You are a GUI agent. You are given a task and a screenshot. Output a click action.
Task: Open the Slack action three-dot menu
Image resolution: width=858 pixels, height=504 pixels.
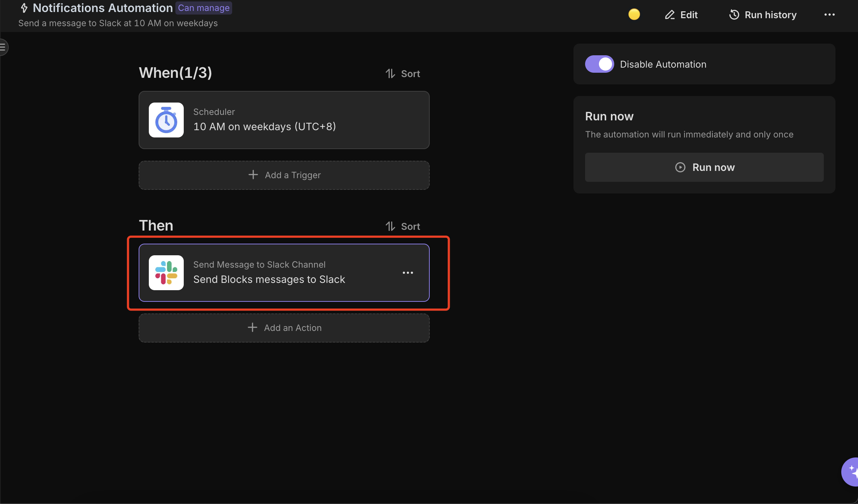coord(408,273)
